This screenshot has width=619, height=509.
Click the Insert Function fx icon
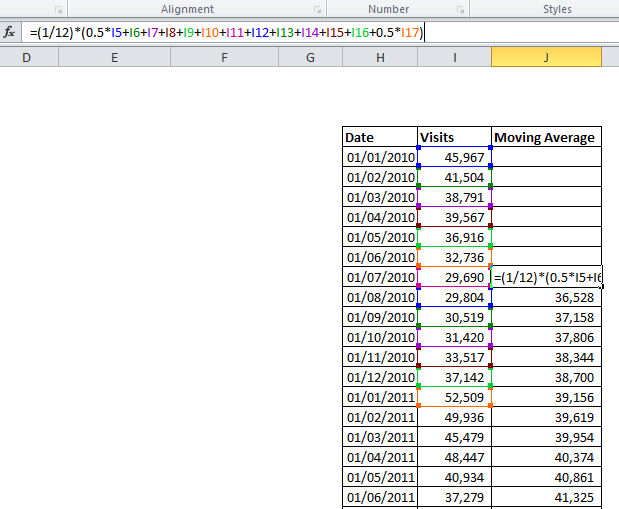tap(10, 33)
